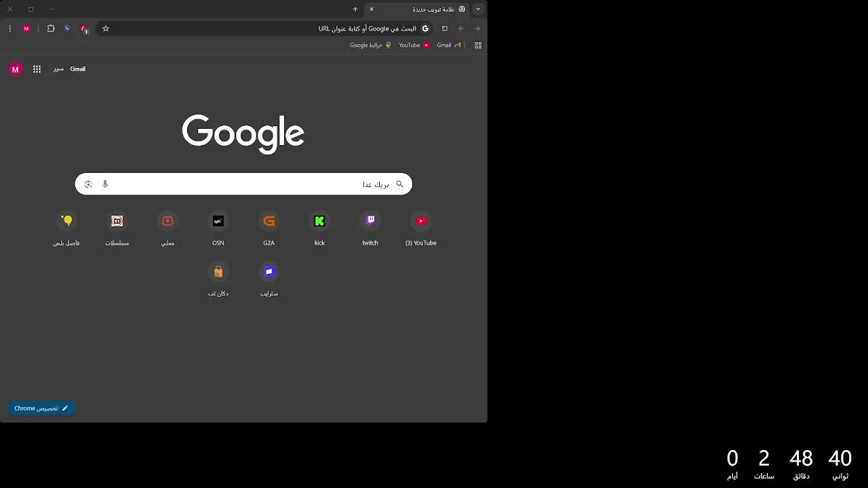Click the "ثواني" label in the countdown
This screenshot has height=488, width=868.
coord(840,476)
